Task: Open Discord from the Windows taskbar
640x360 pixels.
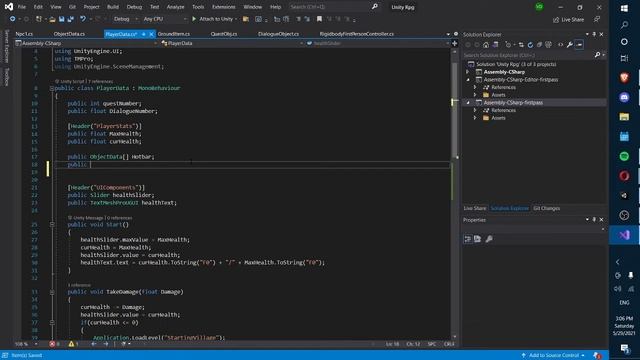Action: [x=624, y=98]
